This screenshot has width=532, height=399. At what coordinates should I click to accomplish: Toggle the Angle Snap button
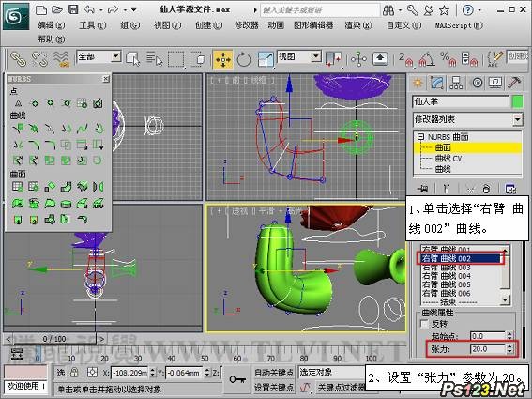pos(428,59)
